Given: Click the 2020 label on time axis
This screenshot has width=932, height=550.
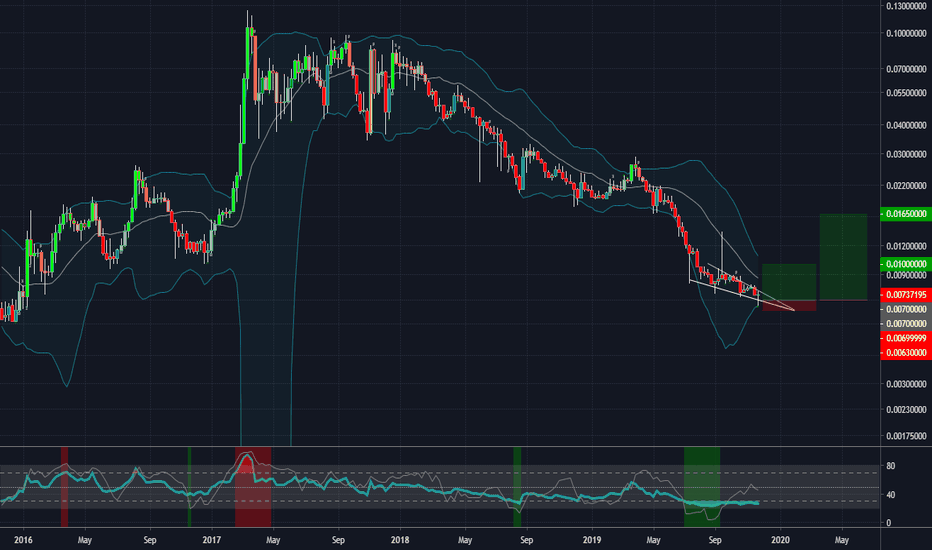Looking at the screenshot, I should [780, 540].
